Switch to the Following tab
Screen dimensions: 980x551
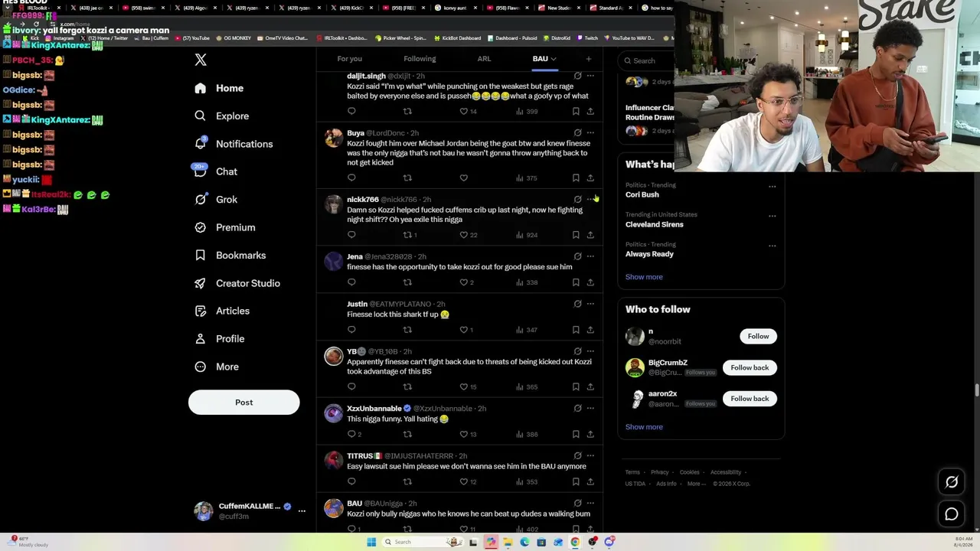point(420,59)
